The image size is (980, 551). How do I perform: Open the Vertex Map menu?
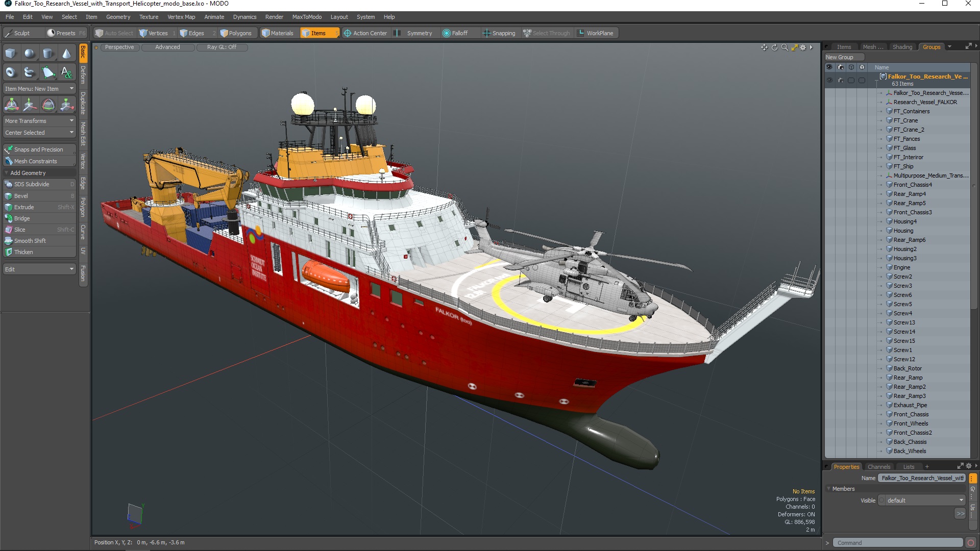point(181,17)
